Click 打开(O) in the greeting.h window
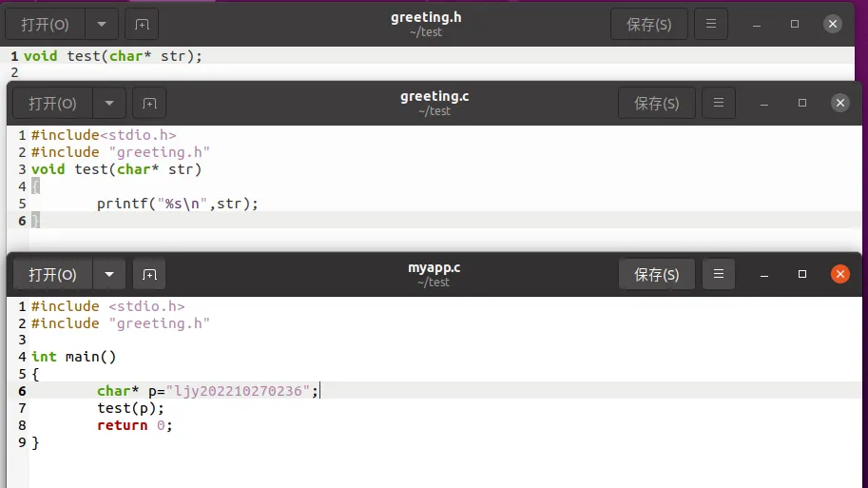Image resolution: width=868 pixels, height=488 pixels. point(45,25)
